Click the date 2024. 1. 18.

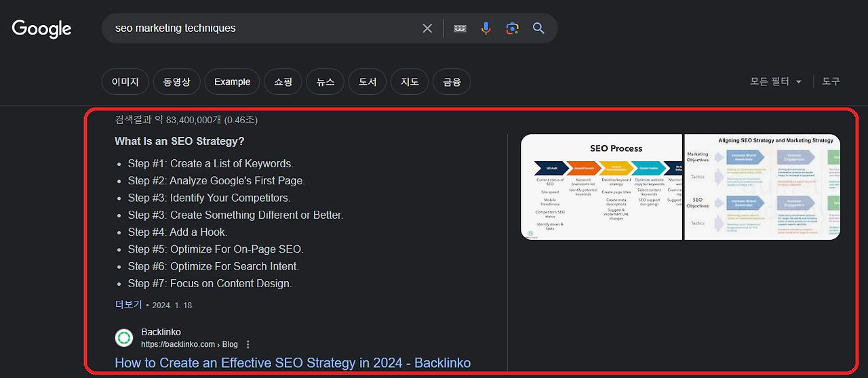[x=173, y=306]
